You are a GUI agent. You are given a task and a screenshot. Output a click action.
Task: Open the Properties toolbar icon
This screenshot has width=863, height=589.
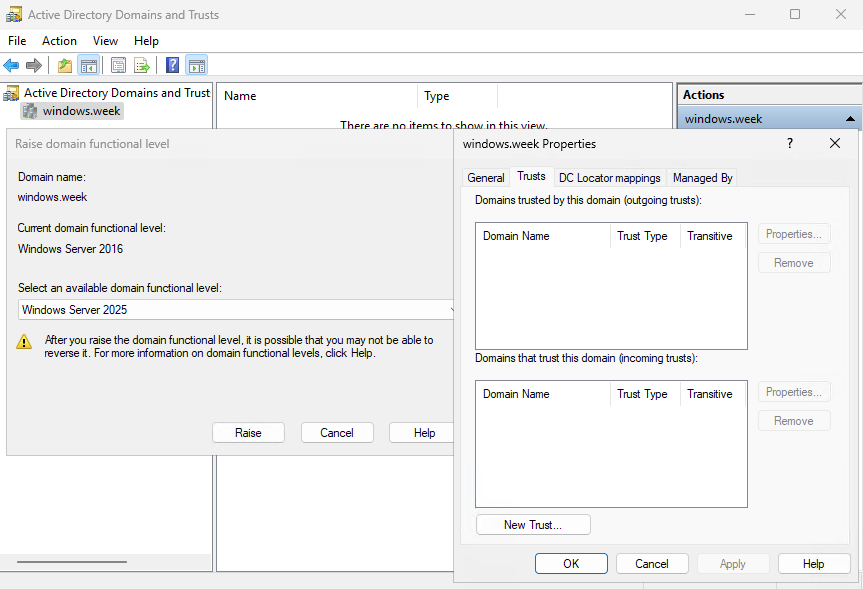[118, 66]
